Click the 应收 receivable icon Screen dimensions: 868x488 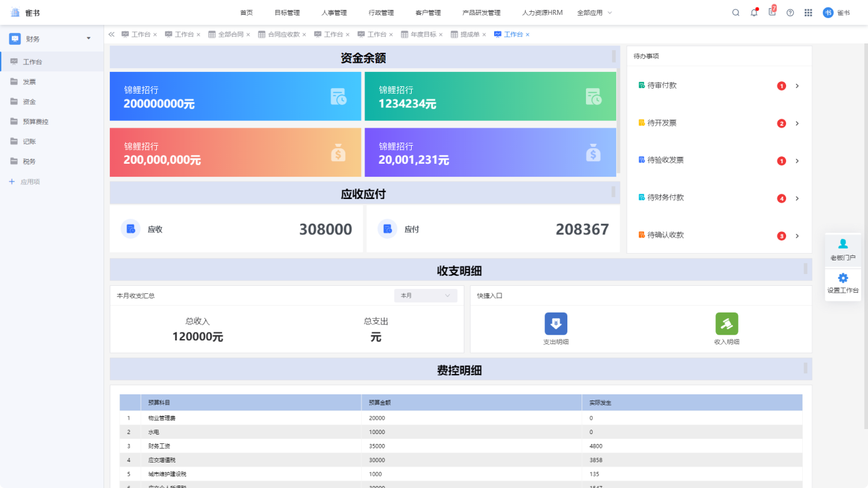131,229
